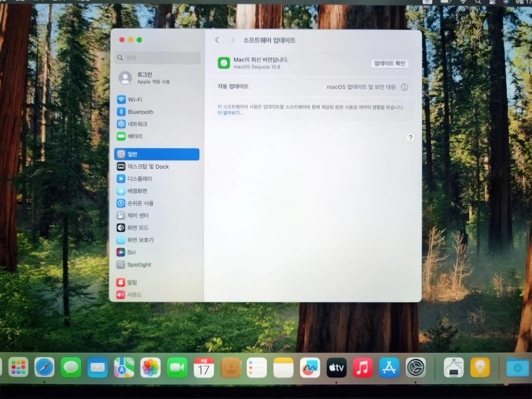532x399 pixels.
Task: Select Siri in the sidebar
Action: [157, 252]
